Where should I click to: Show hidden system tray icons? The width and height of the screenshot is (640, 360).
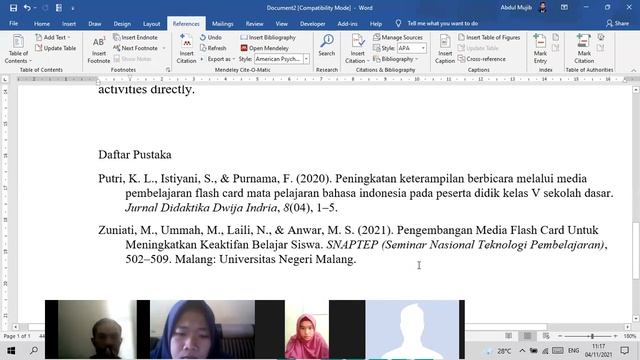pos(522,351)
